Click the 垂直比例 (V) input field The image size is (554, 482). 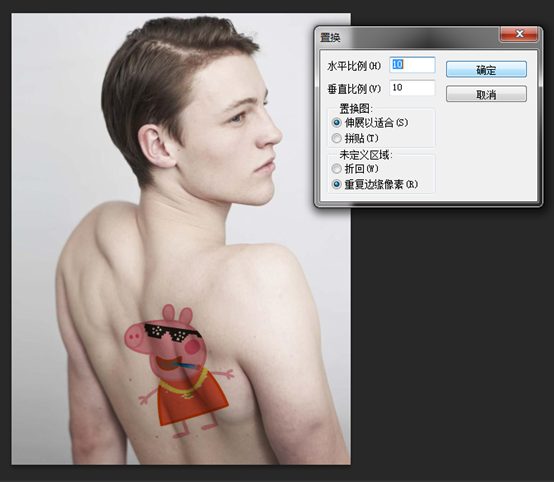(x=412, y=88)
